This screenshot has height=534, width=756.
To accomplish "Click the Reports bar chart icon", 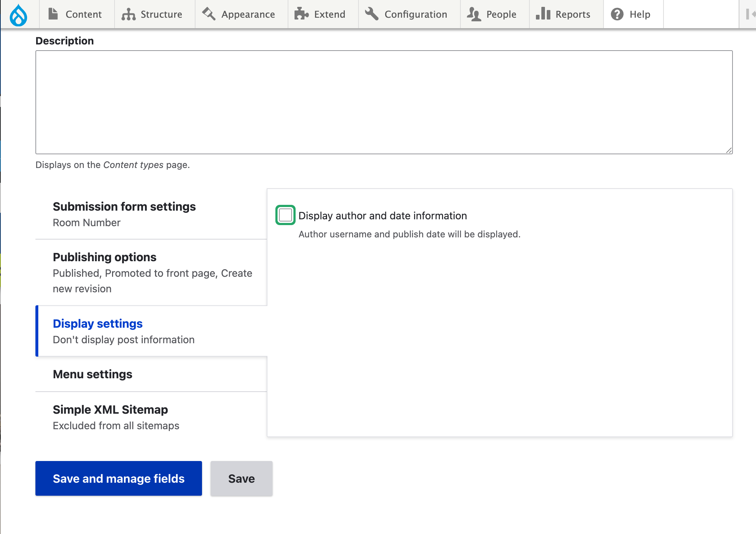I will click(x=543, y=14).
